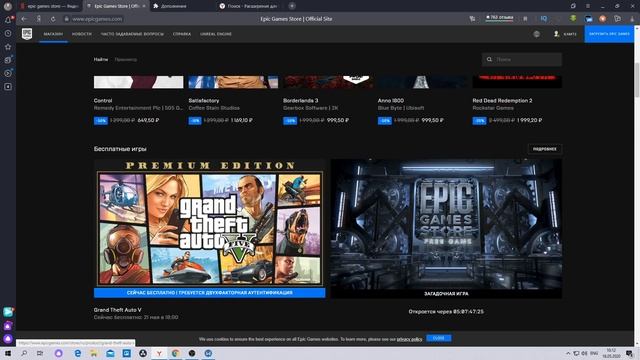Click the page vertical scrollbar
Screen dimensions: 640x360
[x=637, y=80]
